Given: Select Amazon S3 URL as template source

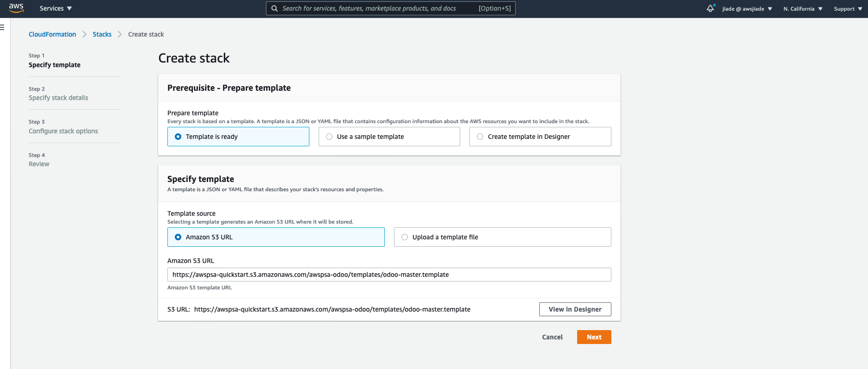Looking at the screenshot, I should click(x=276, y=237).
